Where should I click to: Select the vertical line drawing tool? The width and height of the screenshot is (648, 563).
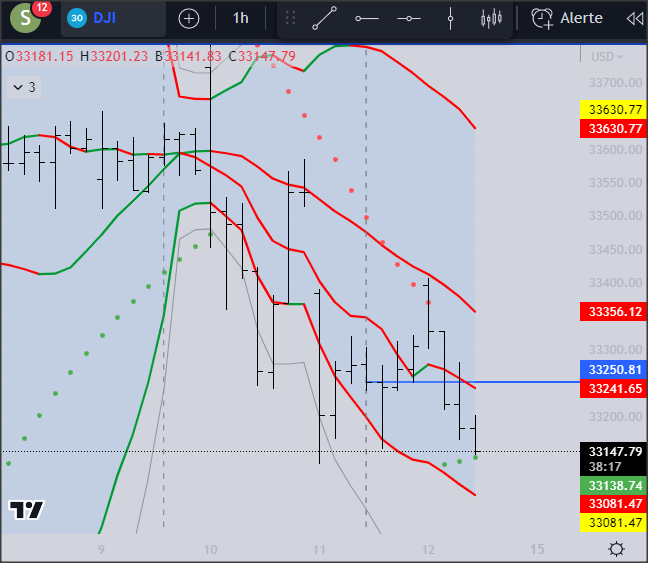point(450,19)
